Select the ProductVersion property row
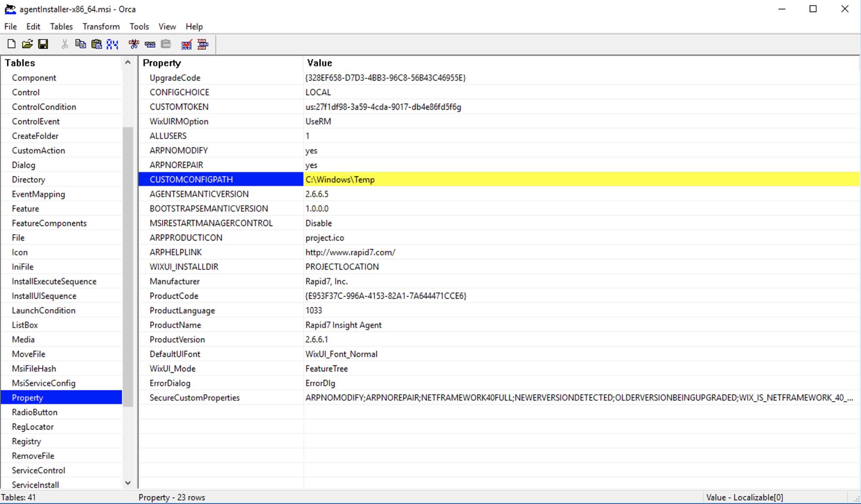This screenshot has width=861, height=504. [x=177, y=339]
